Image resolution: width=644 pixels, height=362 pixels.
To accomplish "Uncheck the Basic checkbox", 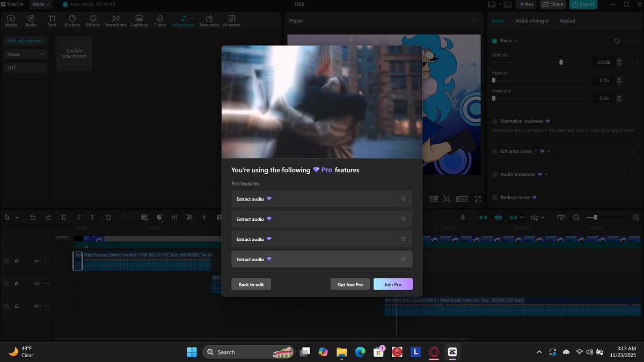I will (495, 41).
